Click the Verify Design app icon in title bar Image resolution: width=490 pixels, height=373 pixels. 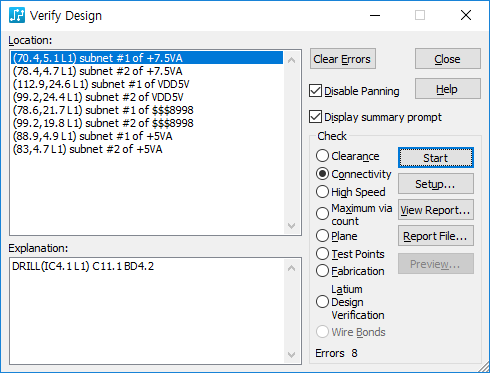[17, 15]
